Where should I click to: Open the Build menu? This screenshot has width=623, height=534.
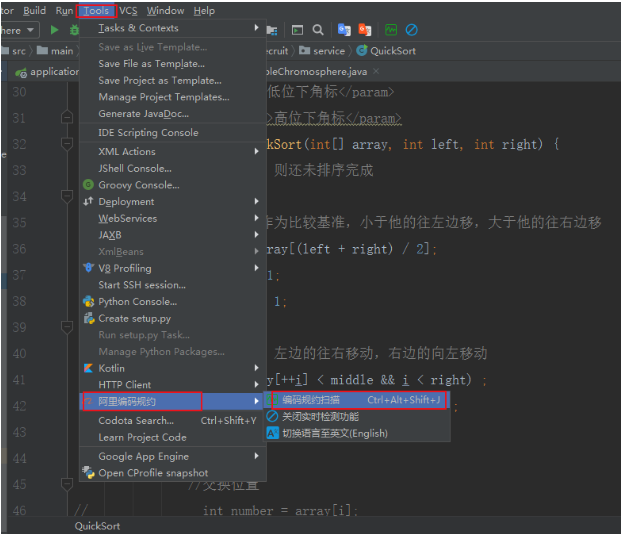click(x=35, y=11)
